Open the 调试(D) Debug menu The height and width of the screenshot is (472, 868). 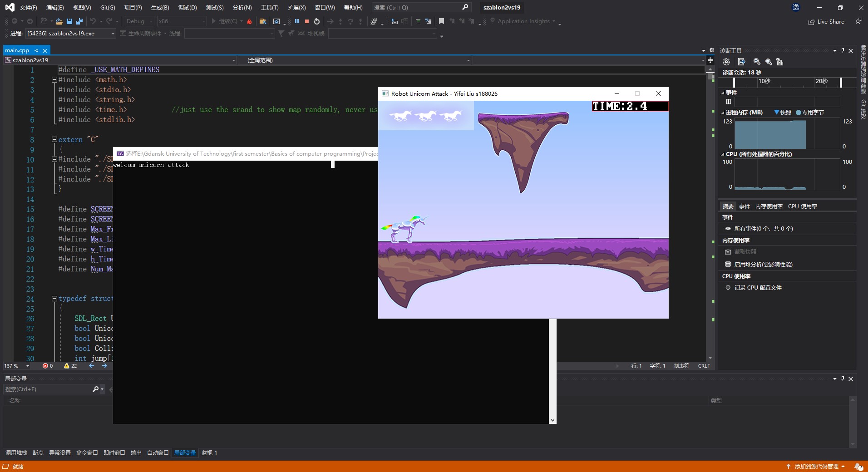click(x=187, y=7)
